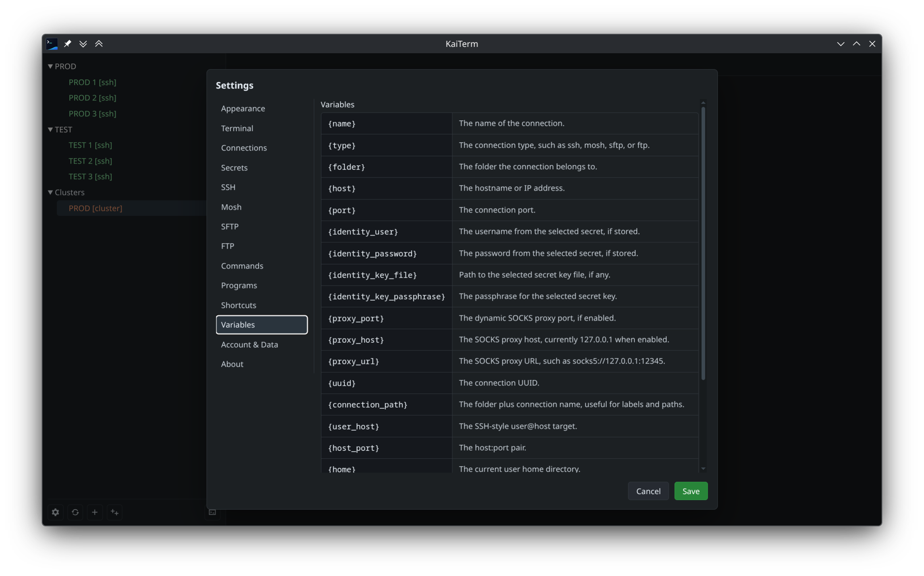924x576 pixels.
Task: Select the TEST 2 [ssh] connection
Action: point(90,161)
